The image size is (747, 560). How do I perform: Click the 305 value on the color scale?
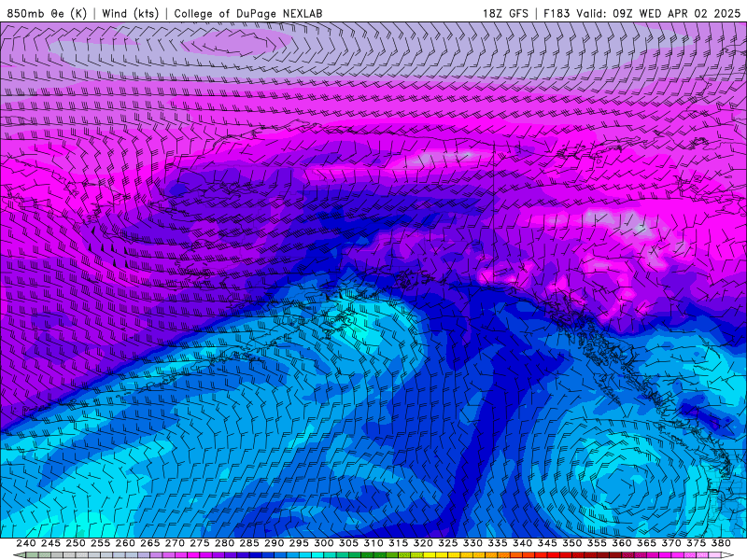tap(348, 543)
